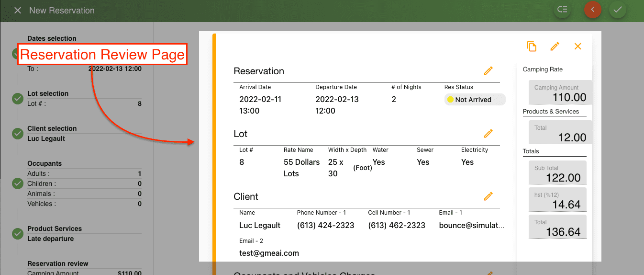Open the Product Services step title
The height and width of the screenshot is (275, 644).
pos(55,229)
